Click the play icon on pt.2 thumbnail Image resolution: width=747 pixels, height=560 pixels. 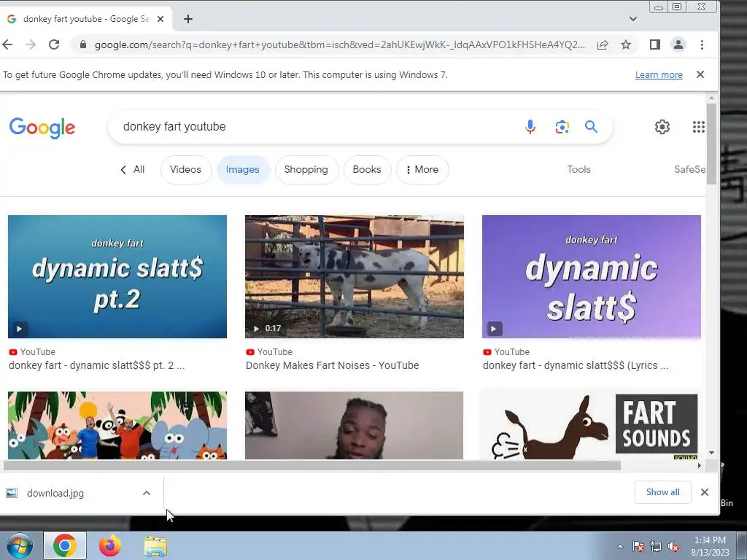[19, 329]
